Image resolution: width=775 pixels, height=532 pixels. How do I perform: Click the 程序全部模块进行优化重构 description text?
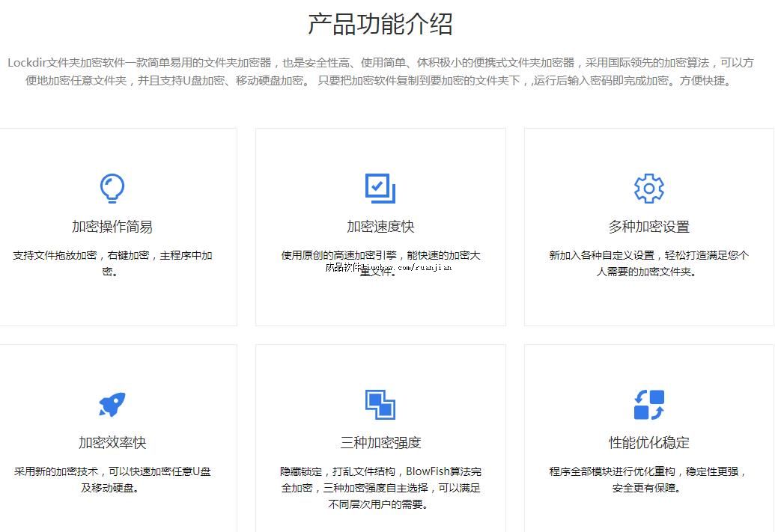coord(648,472)
